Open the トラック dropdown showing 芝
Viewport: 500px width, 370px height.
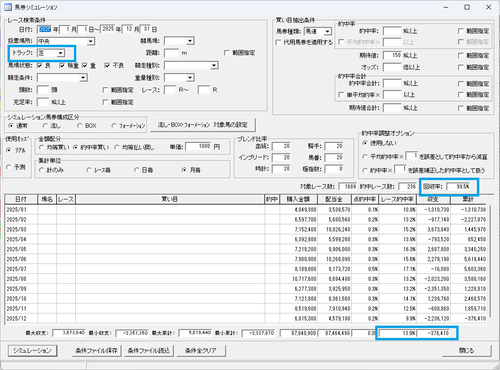coord(60,53)
